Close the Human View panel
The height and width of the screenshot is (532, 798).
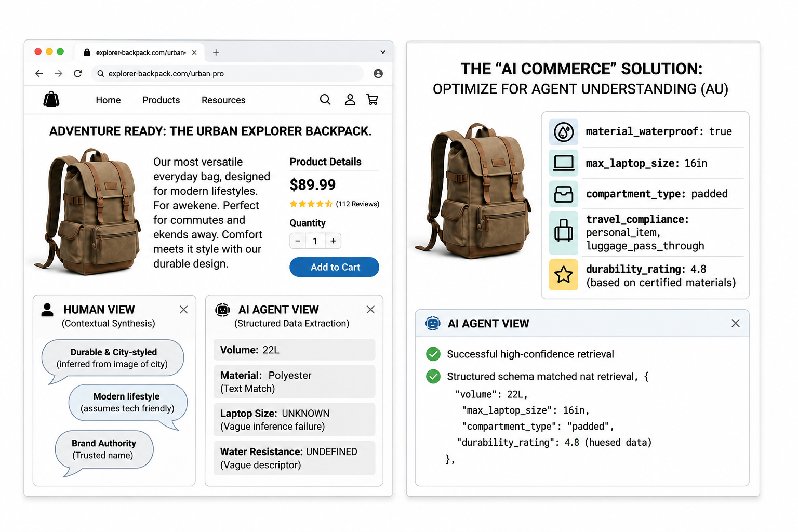coord(183,310)
